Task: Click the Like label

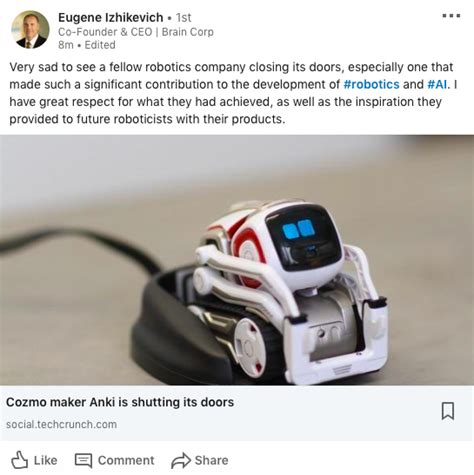Action: (x=45, y=460)
